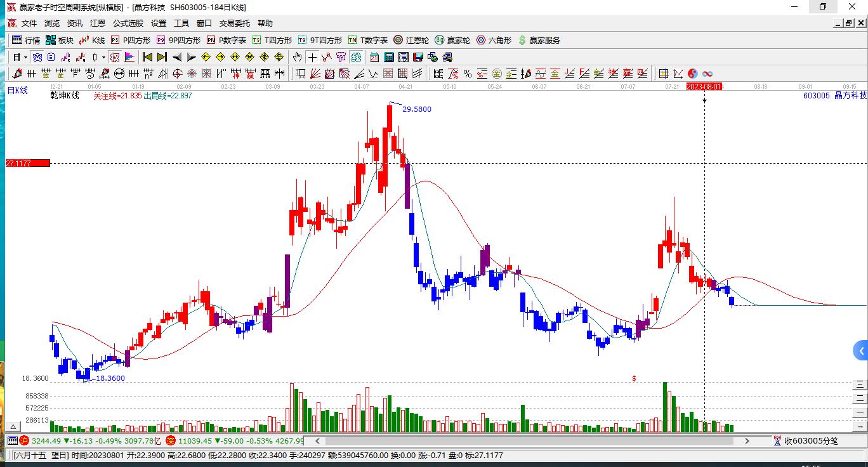868x467 pixels.
Task: Open the 交易委托 menu
Action: coord(235,23)
